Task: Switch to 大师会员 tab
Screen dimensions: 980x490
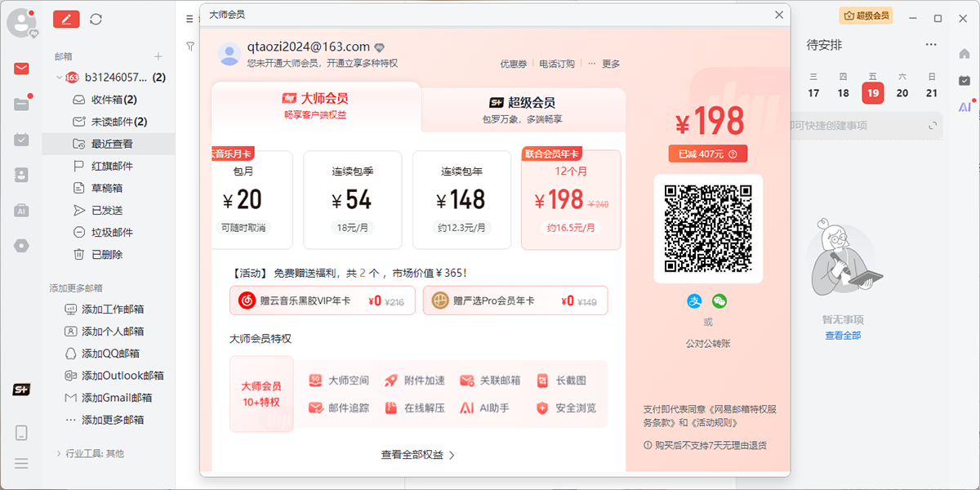Action: pos(315,105)
